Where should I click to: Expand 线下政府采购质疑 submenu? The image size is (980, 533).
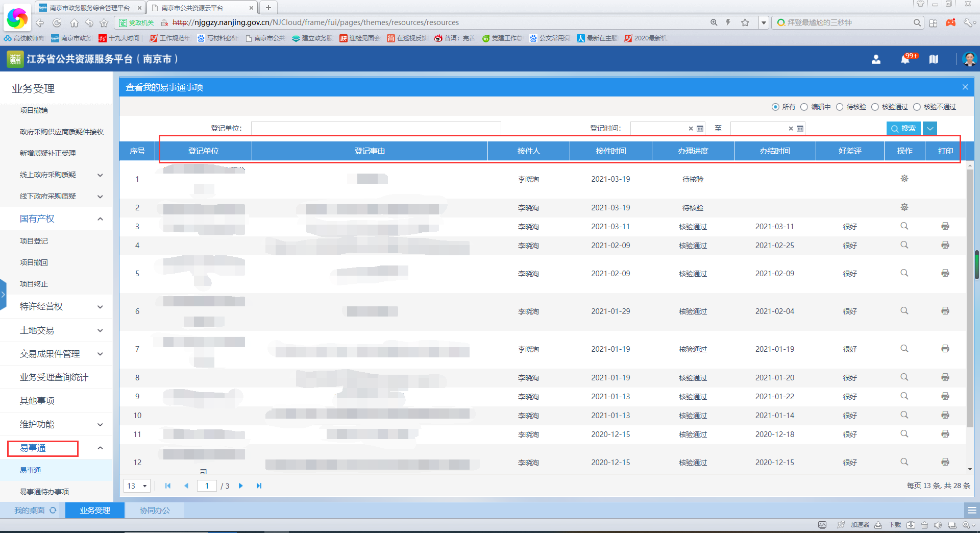[x=100, y=197]
